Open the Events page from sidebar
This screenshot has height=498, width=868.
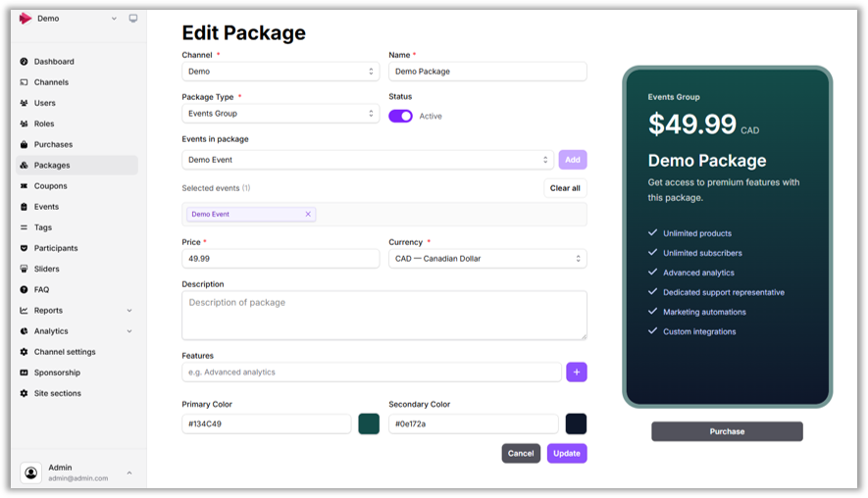(46, 207)
